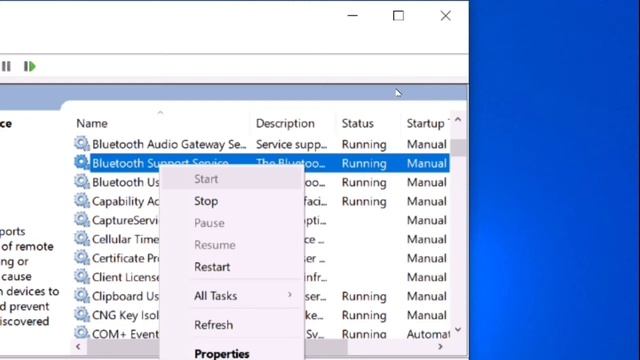The image size is (640, 360).
Task: Select the CaptureServi... service row
Action: click(125, 220)
